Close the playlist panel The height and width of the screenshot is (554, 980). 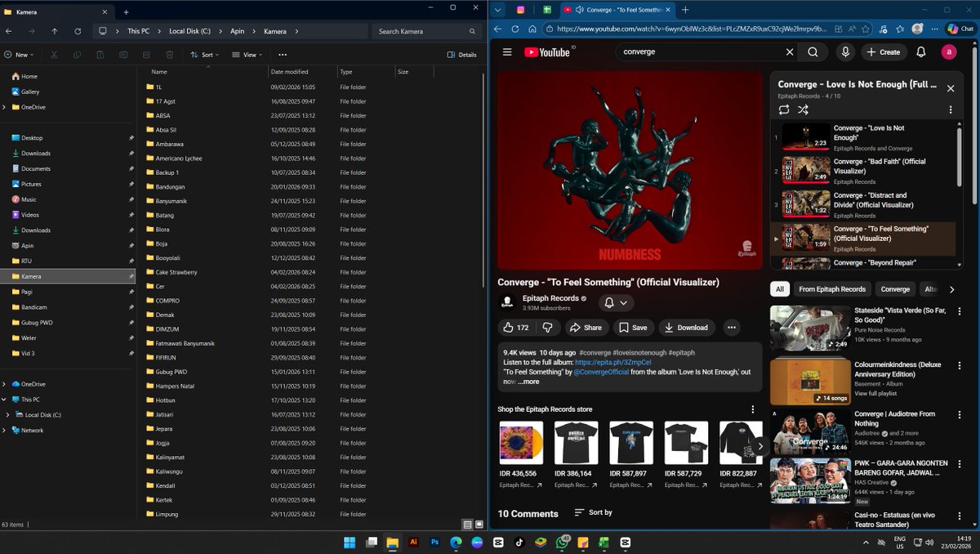(951, 87)
